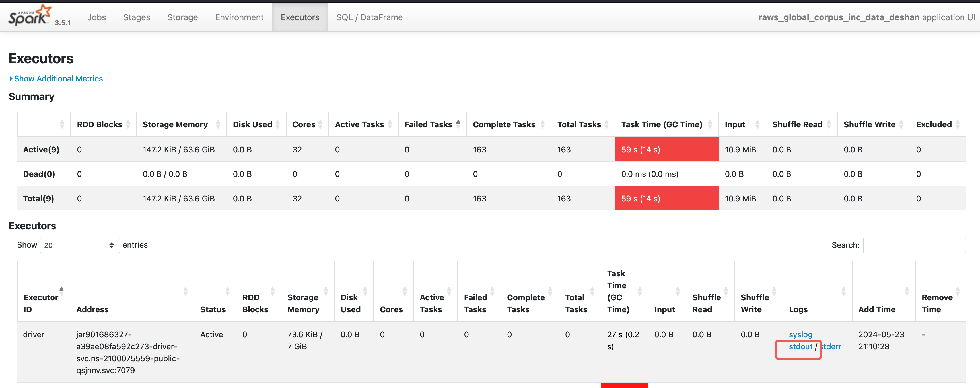Viewport: 980px width, 388px height.
Task: Open the Storage tab
Action: coord(182,17)
